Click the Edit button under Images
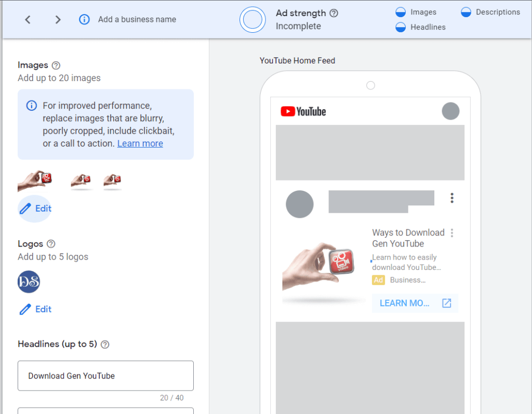Screen dimensions: 532x414 pyautogui.click(x=35, y=209)
